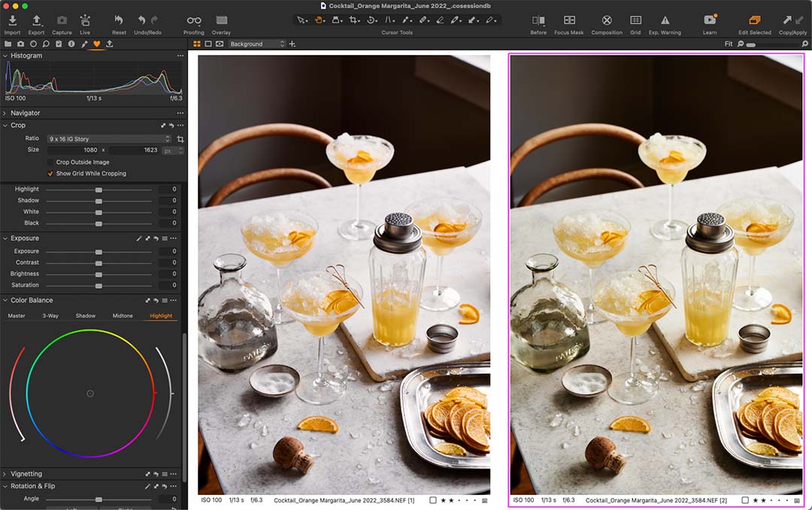Expand the Navigator panel
Screen dimensions: 812x510
point(5,113)
